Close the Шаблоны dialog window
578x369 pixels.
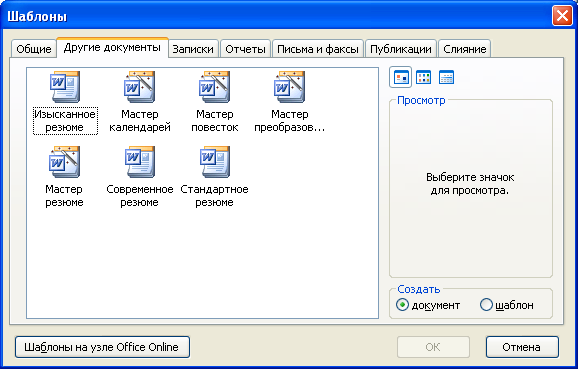tap(562, 16)
